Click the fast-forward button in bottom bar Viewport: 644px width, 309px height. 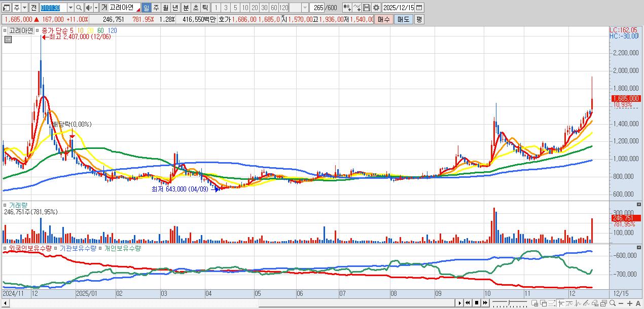[485, 303]
